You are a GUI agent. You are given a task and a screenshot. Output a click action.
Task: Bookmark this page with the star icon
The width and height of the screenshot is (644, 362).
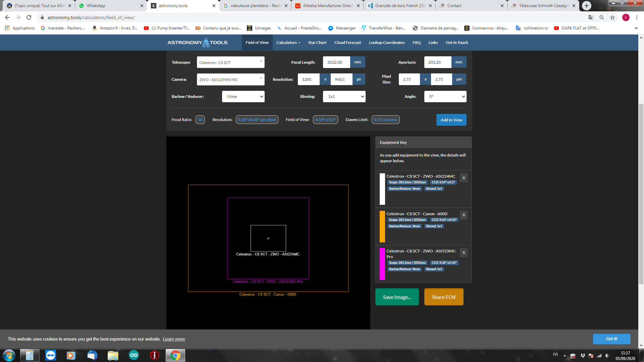pyautogui.click(x=612, y=17)
